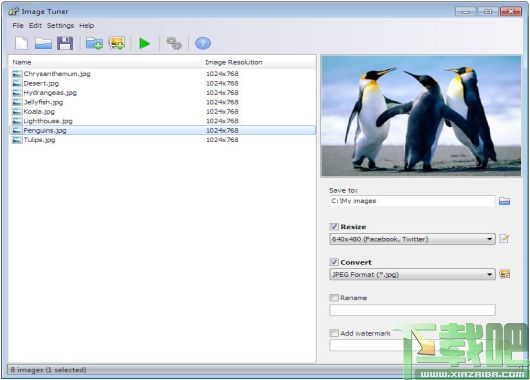Click the floppy disk Save icon
Screen dimensions: 530x380
tap(65, 43)
